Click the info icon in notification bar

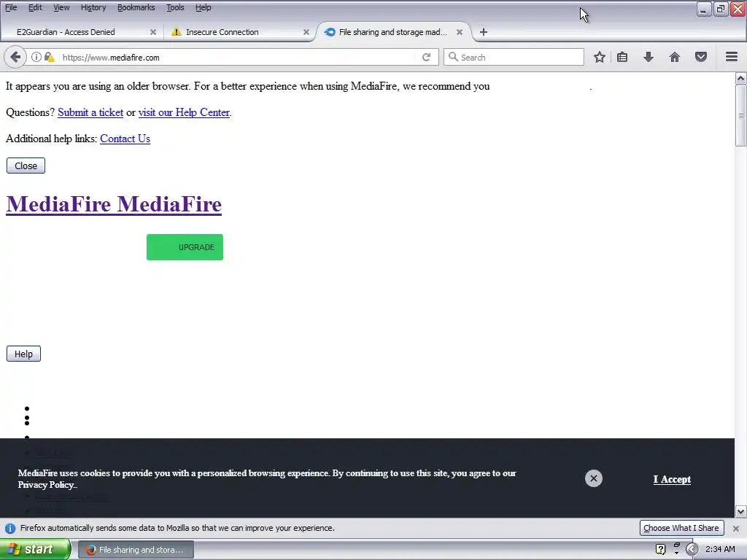pos(10,528)
